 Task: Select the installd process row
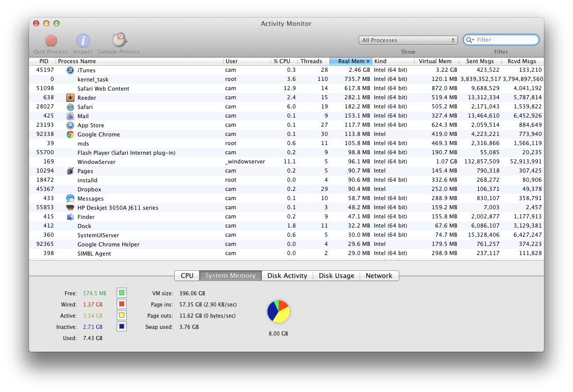click(x=286, y=180)
